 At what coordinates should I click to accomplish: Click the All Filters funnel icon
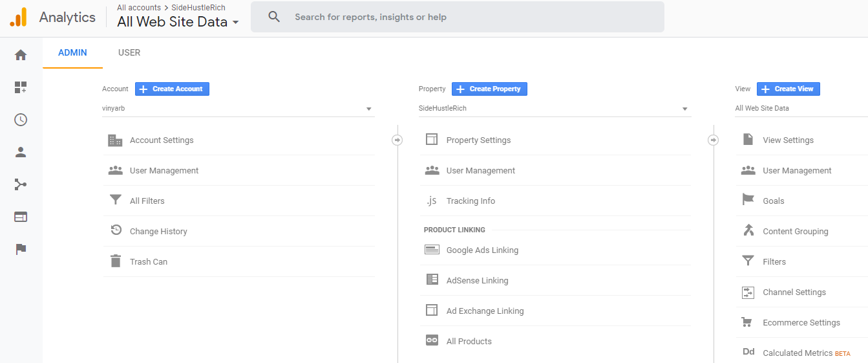[x=115, y=200]
